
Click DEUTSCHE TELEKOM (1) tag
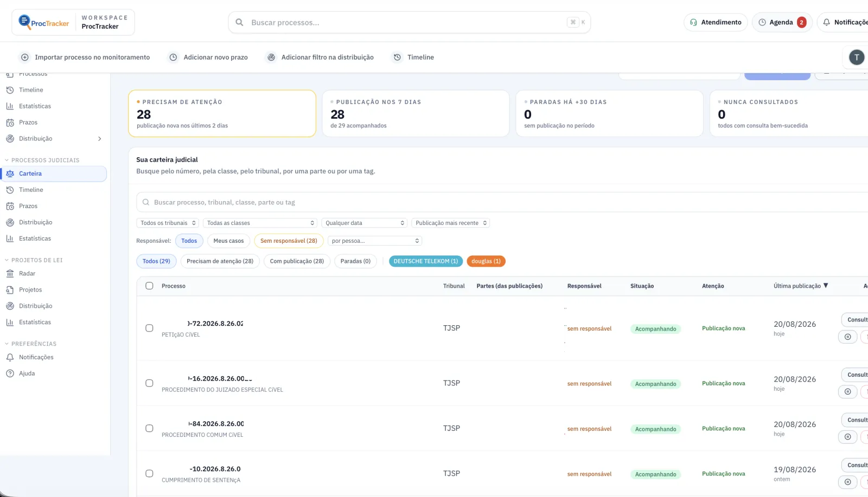coord(426,261)
